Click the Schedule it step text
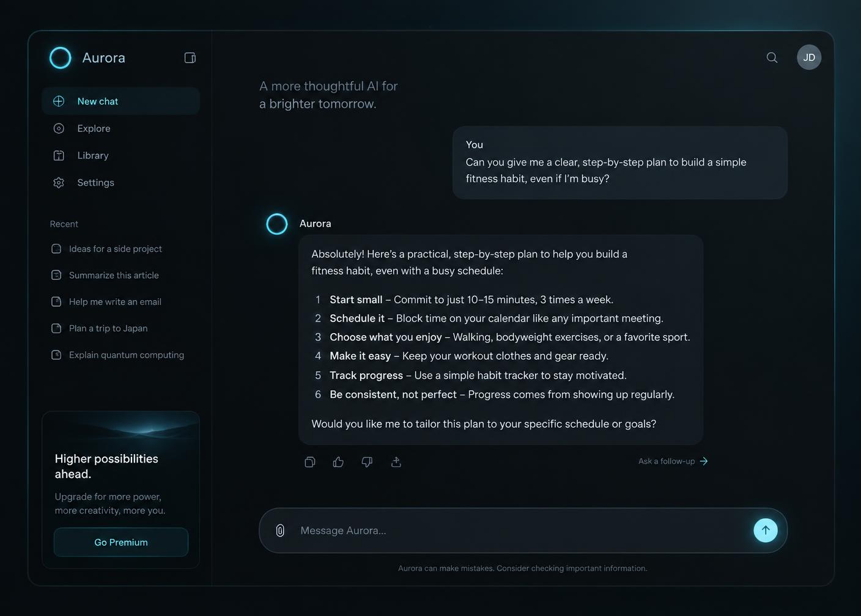Viewport: 861px width, 616px height. (x=497, y=318)
